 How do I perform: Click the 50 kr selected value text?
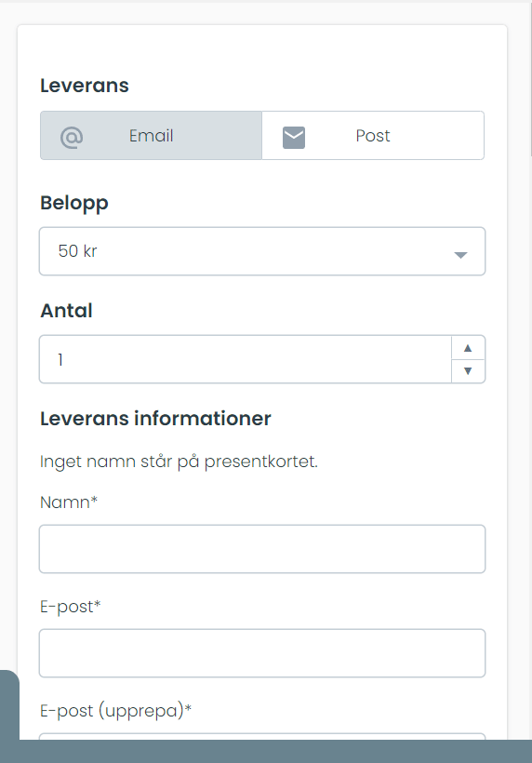[x=78, y=251]
